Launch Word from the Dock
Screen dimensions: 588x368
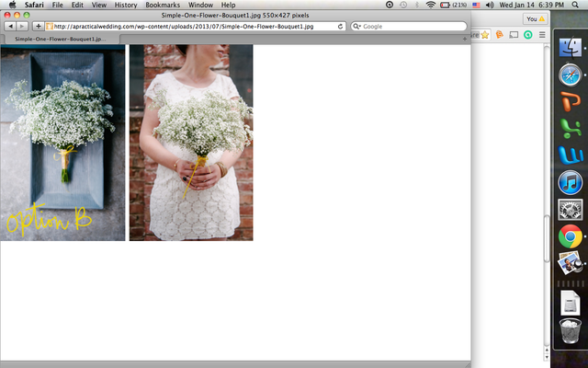(x=571, y=155)
